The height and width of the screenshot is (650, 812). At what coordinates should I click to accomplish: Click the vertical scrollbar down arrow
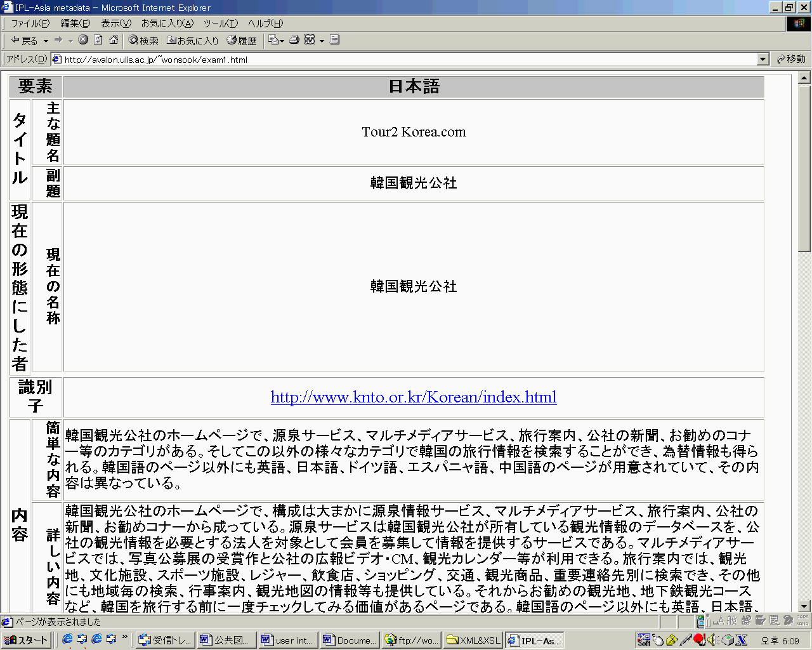(x=804, y=606)
